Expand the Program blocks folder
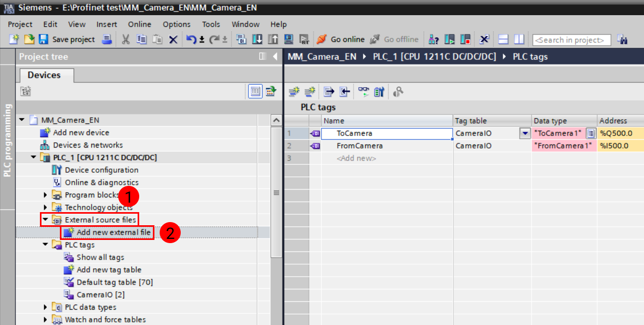Viewport: 644px width, 325px height. (x=45, y=195)
